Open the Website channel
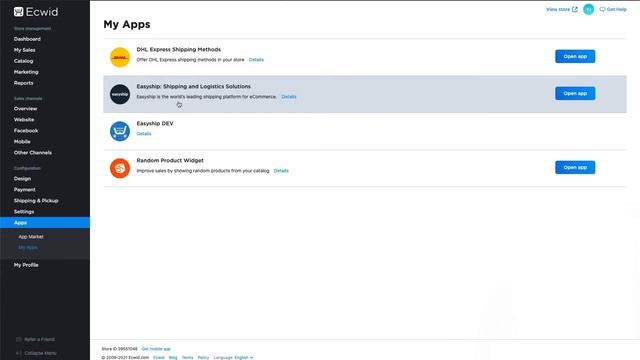The width and height of the screenshot is (640, 360). [x=24, y=120]
